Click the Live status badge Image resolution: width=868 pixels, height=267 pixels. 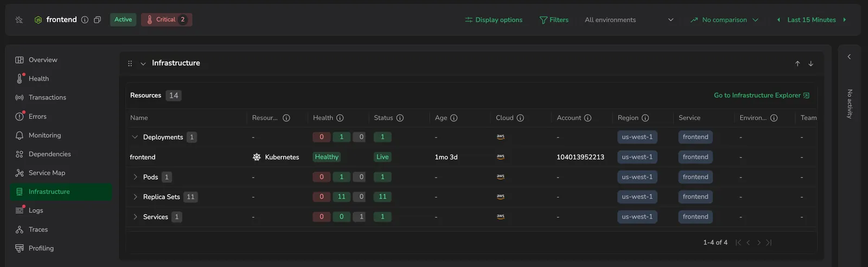382,157
